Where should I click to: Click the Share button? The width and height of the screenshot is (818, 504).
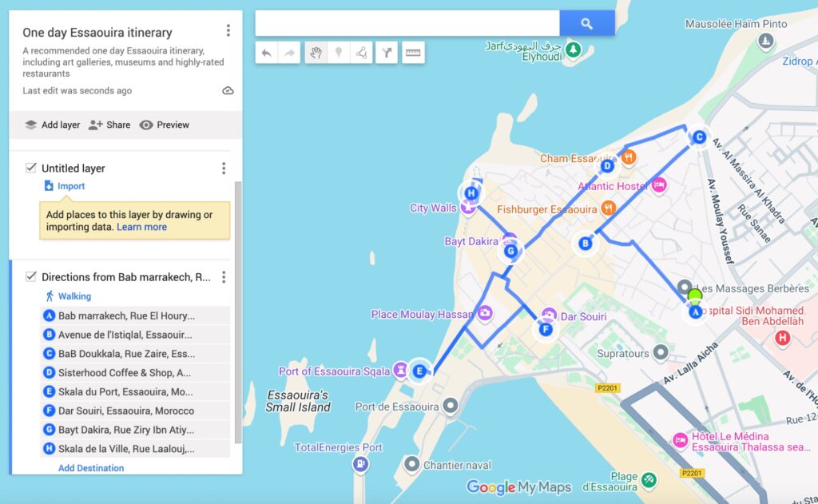(109, 125)
